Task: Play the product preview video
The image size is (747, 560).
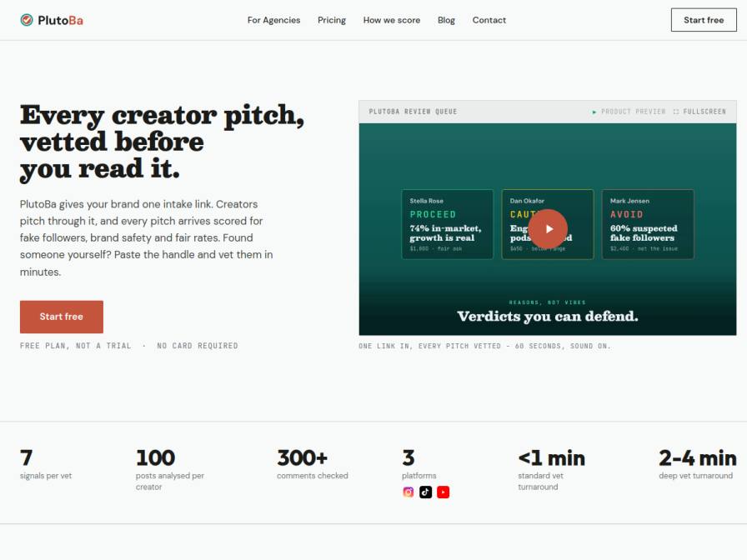Action: [548, 228]
